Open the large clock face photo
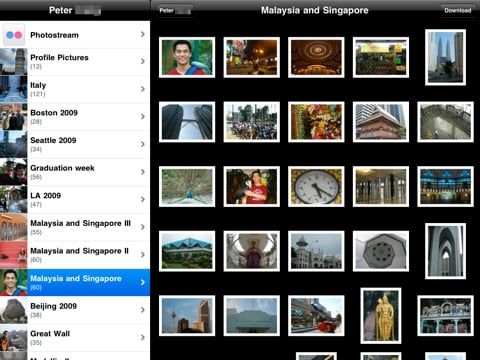Image resolution: width=480 pixels, height=360 pixels. tap(316, 187)
